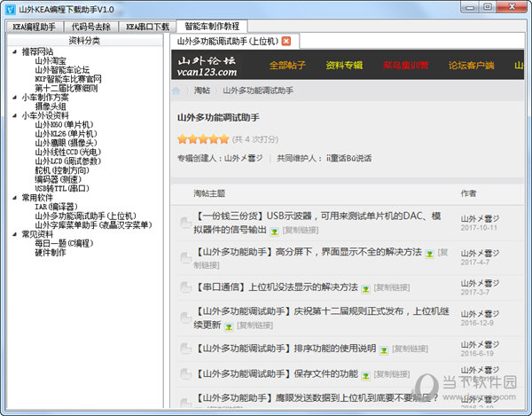Click the app icon in the title bar
Image resolution: width=532 pixels, height=416 pixels.
click(x=11, y=10)
